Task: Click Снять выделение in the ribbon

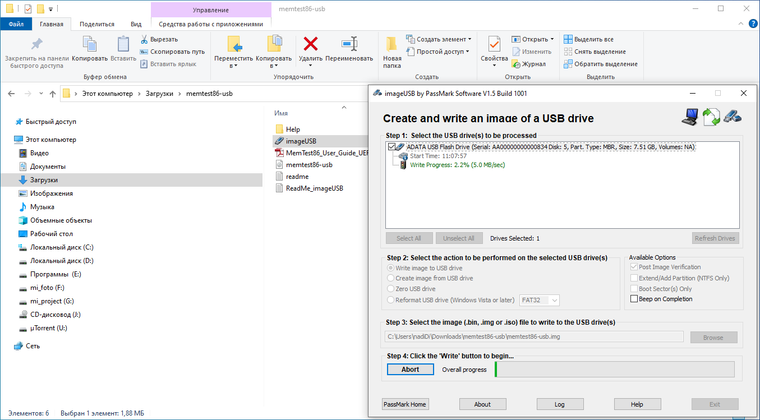Action: click(595, 51)
